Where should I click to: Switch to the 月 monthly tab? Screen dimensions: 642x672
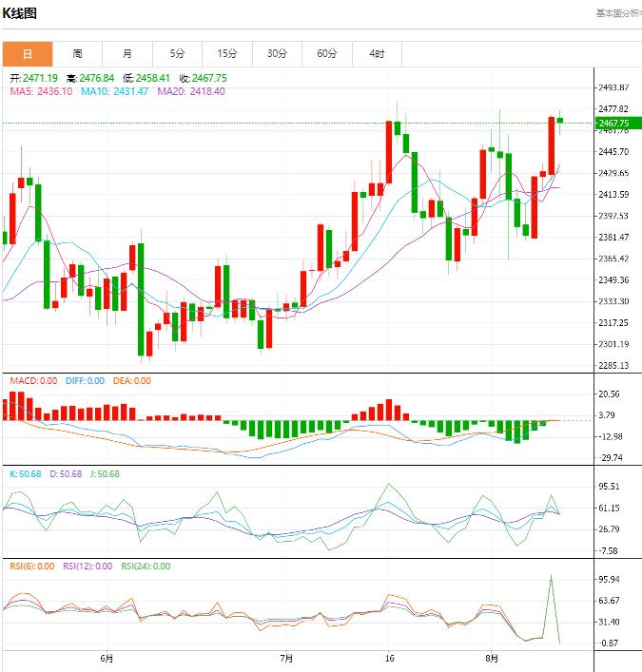[126, 54]
